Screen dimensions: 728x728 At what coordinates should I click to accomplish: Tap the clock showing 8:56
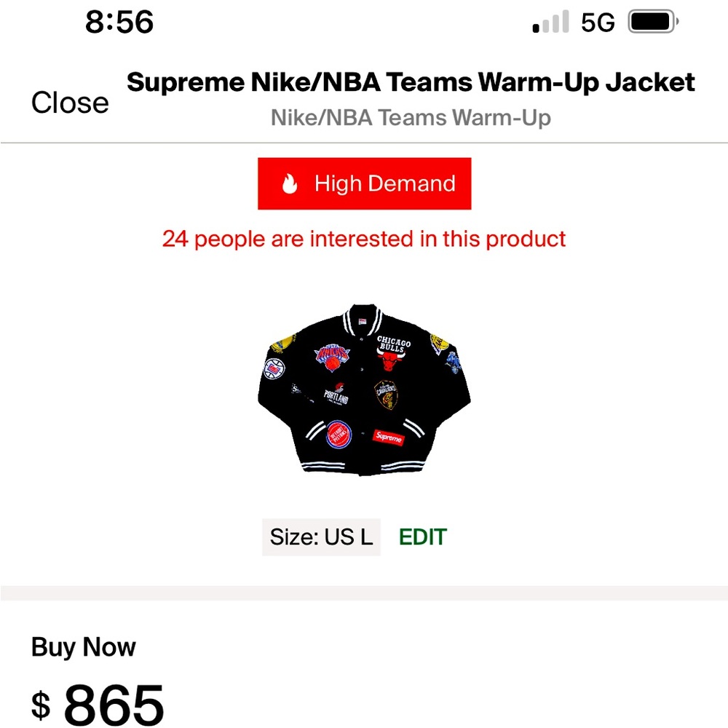(120, 22)
